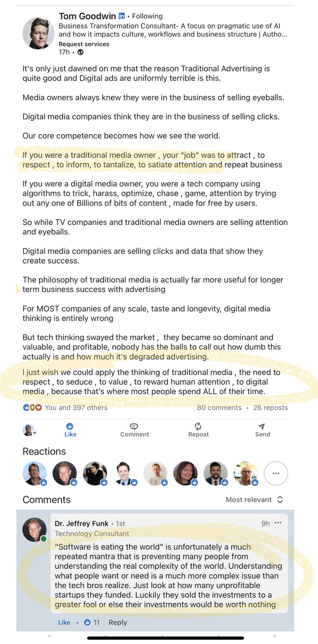Click Request services under the profile headline
This screenshot has height=644, width=318.
(x=84, y=44)
